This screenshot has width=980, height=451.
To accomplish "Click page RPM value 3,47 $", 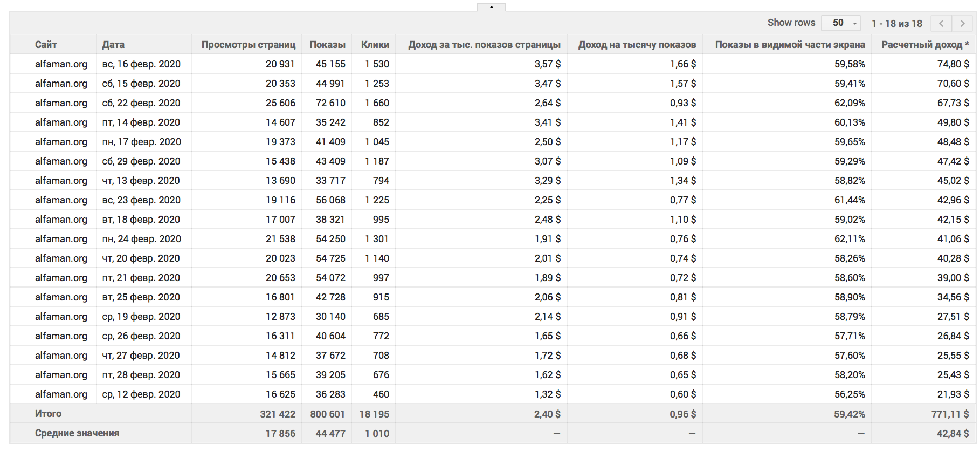I will (x=548, y=84).
